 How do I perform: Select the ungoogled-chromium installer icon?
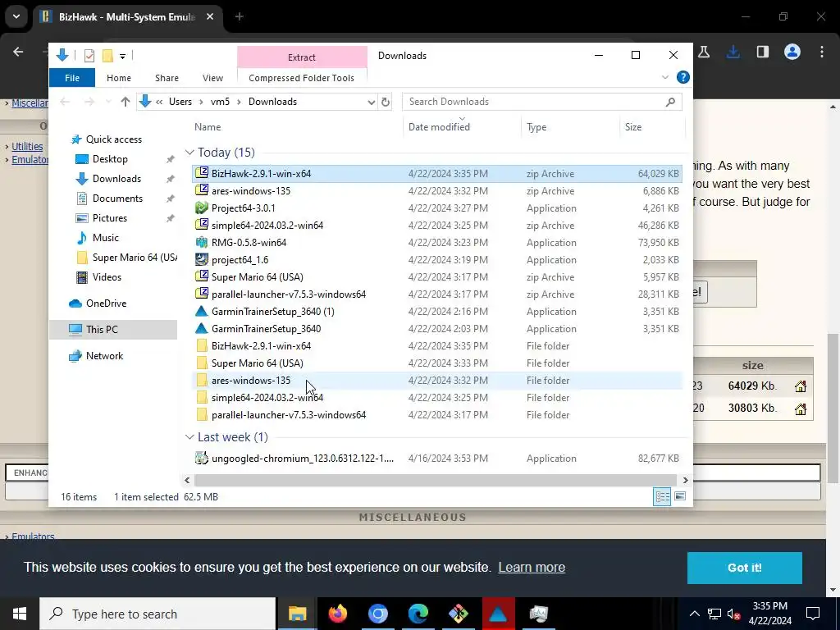pyautogui.click(x=202, y=458)
